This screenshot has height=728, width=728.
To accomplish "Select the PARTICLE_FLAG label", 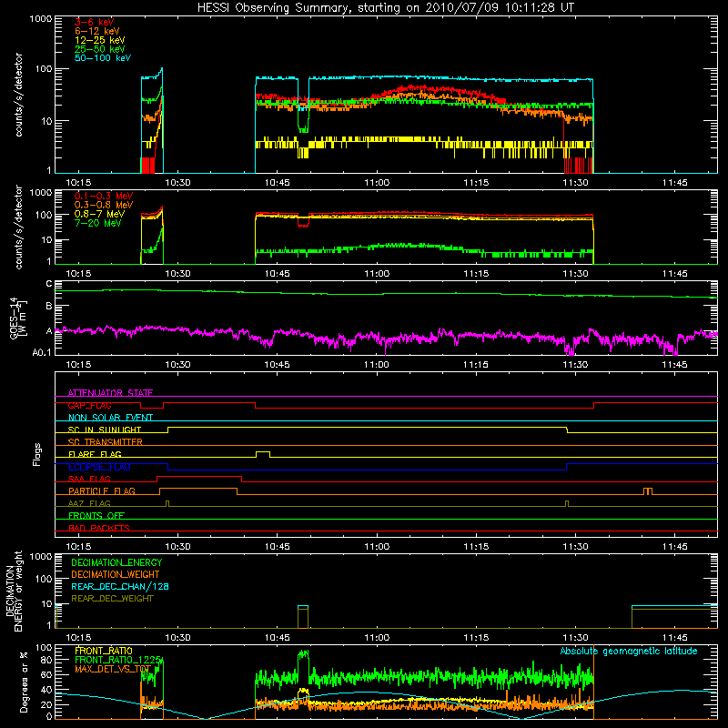I will pos(102,490).
